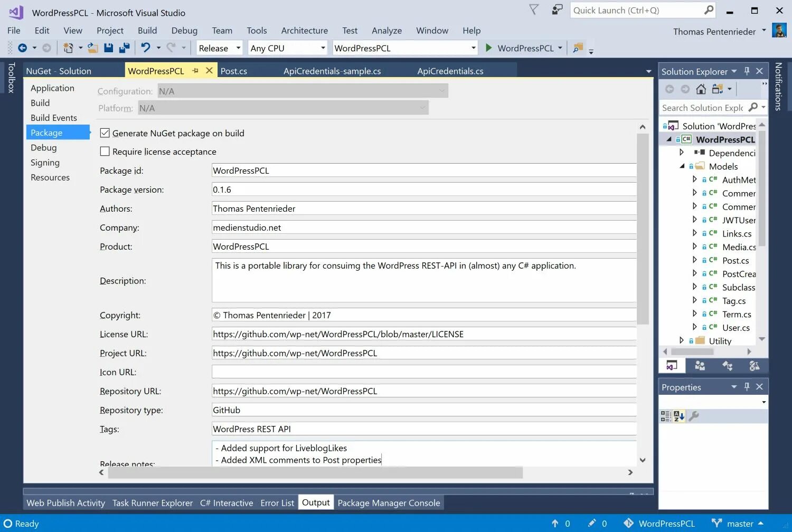The height and width of the screenshot is (532, 792).
Task: Click WordPressPCL repository in status bar
Action: coord(659,523)
